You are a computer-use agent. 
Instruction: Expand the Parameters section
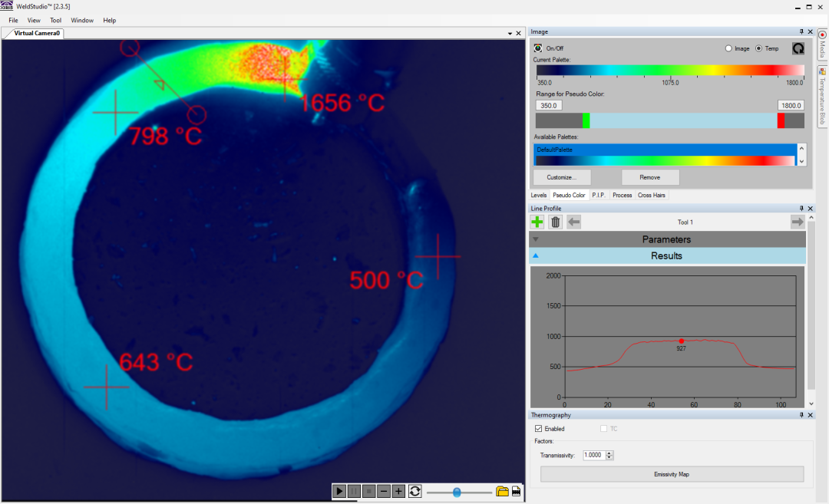667,239
